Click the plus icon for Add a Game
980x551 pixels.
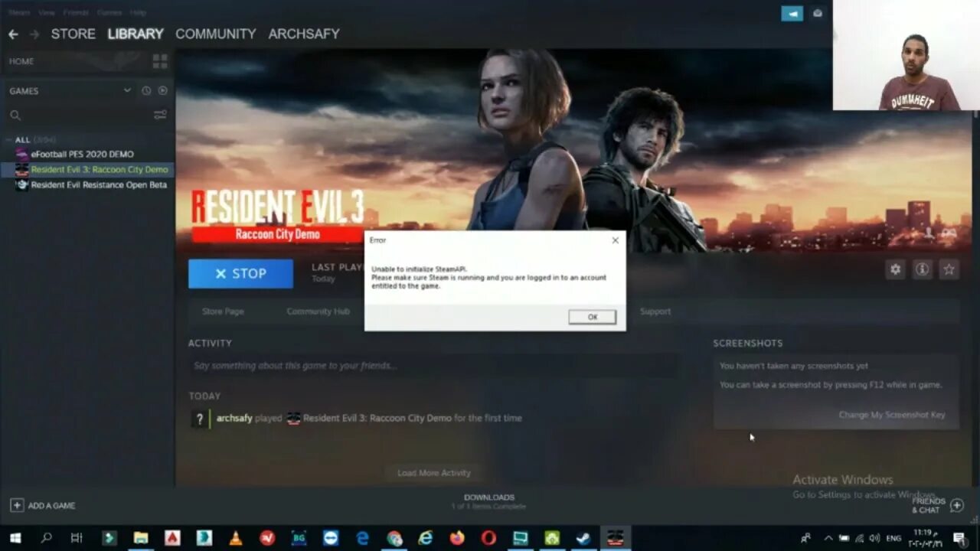point(16,505)
